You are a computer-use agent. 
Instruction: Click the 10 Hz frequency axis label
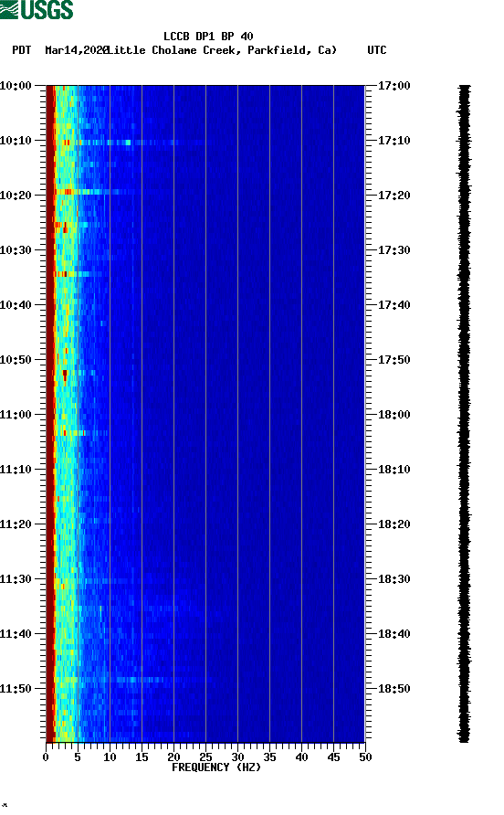pyautogui.click(x=110, y=757)
